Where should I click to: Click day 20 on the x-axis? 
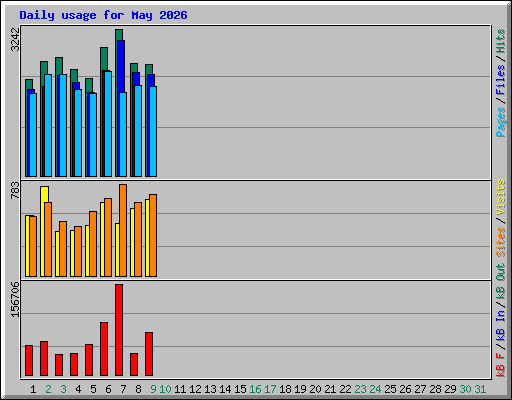pyautogui.click(x=315, y=389)
